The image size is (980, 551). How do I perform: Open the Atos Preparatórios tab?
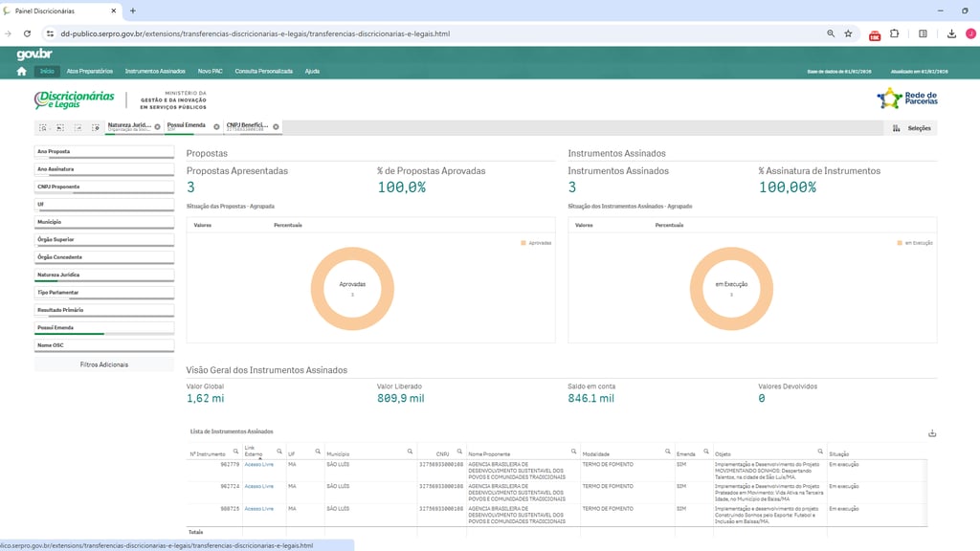tap(90, 71)
